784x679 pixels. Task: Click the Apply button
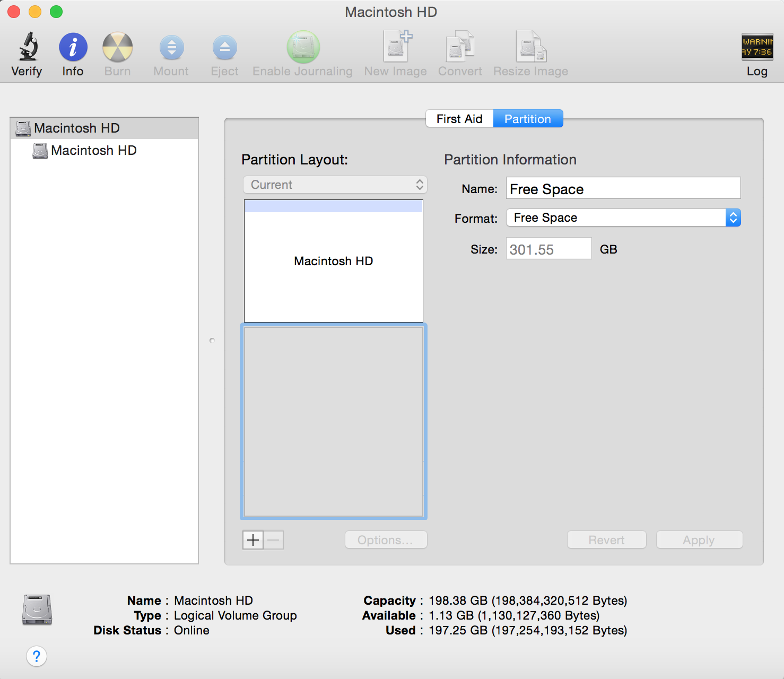pos(699,540)
